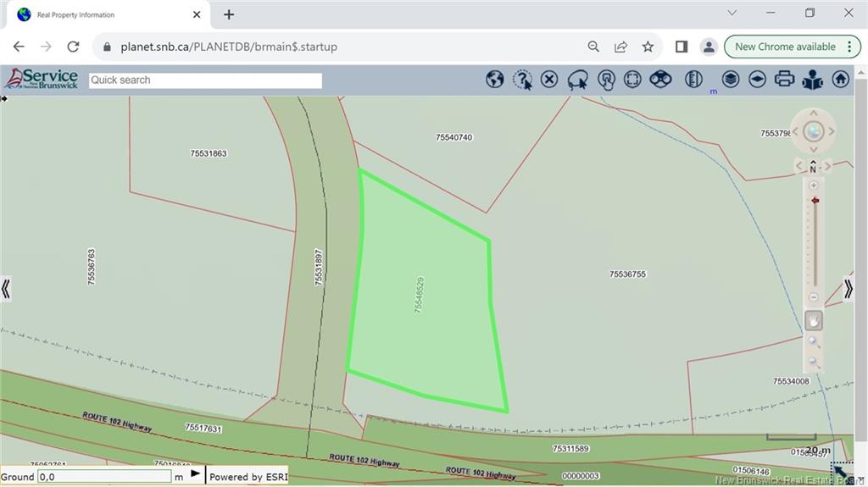Click the address bar URL
Screen dimensions: 868x487
coord(229,47)
